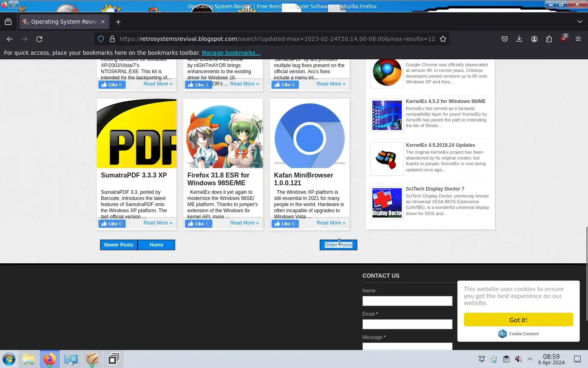Open Firefox downloads panel
The width and height of the screenshot is (588, 368).
(519, 39)
